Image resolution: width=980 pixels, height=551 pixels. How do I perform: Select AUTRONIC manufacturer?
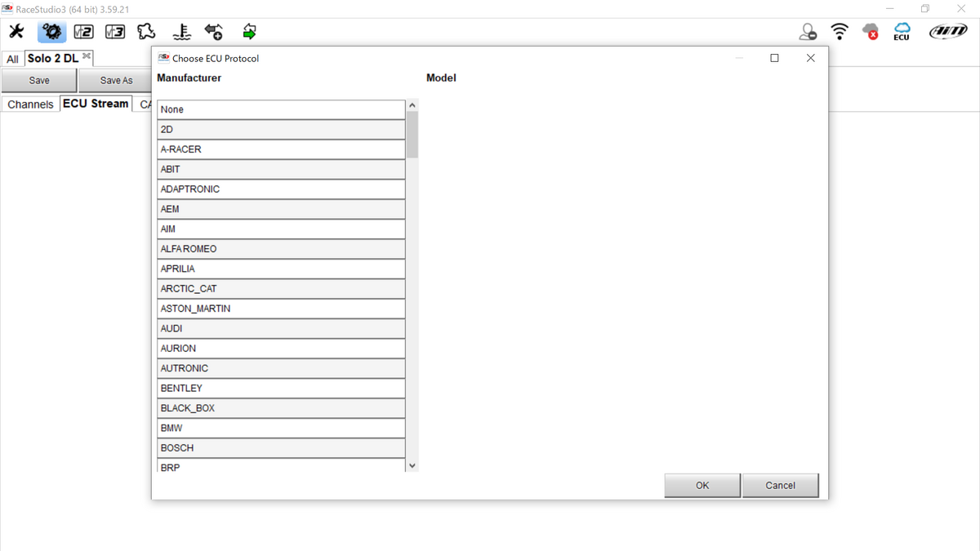point(281,368)
